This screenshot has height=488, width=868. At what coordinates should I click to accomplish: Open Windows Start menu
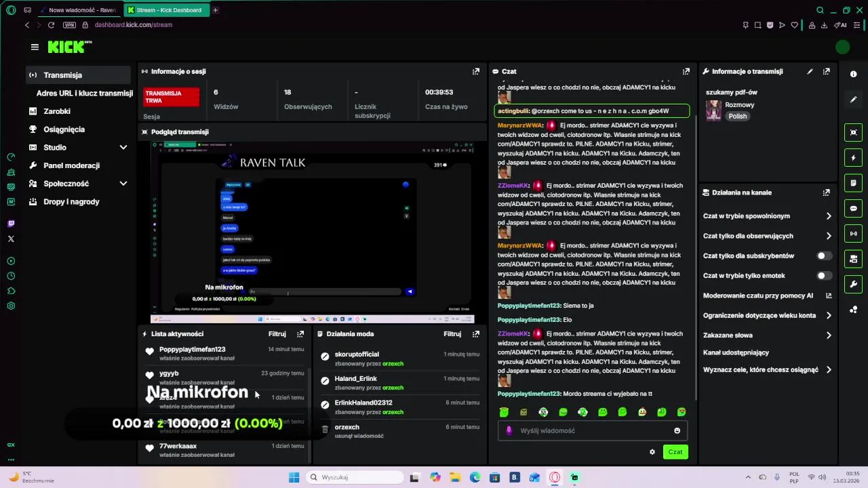point(294,477)
